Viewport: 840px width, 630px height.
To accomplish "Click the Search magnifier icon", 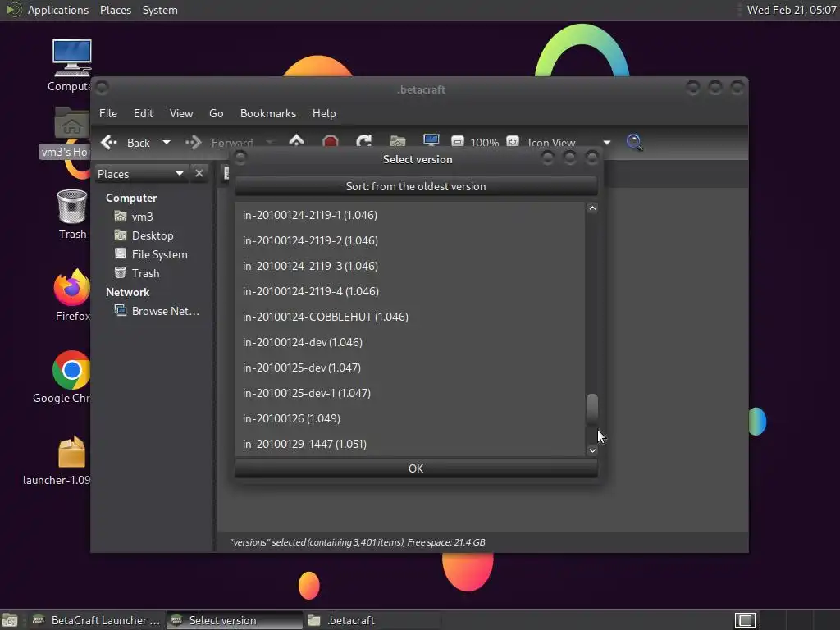I will (x=634, y=142).
